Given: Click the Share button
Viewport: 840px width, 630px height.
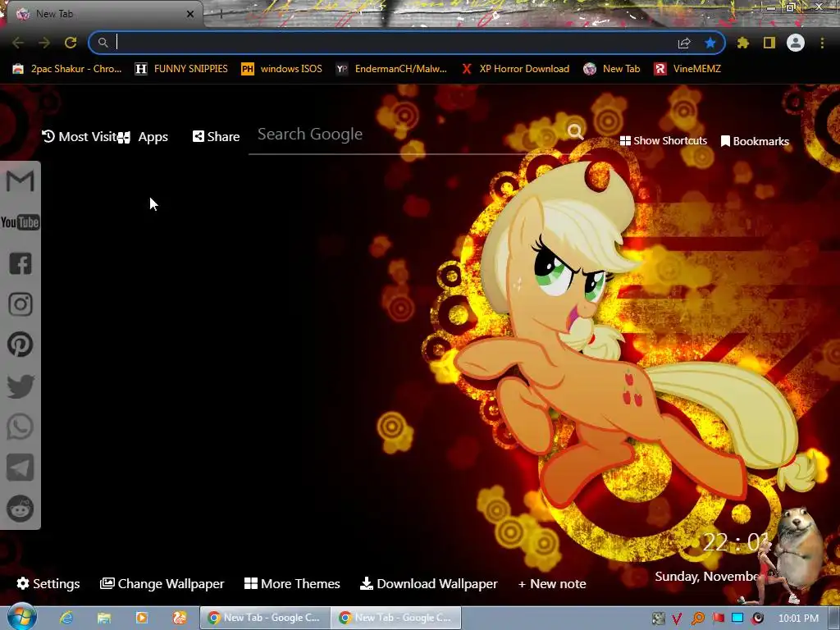Looking at the screenshot, I should point(217,137).
